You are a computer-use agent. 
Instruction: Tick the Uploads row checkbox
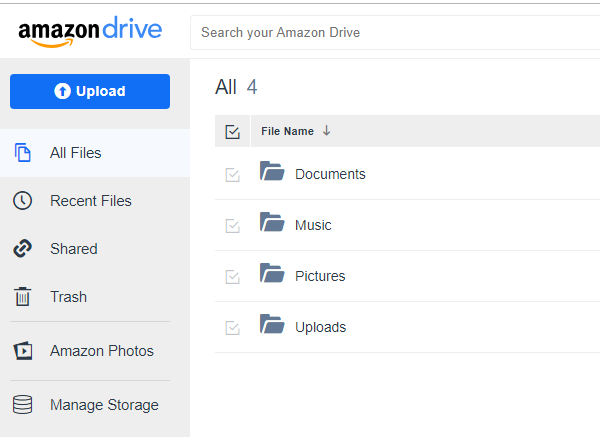(x=233, y=328)
